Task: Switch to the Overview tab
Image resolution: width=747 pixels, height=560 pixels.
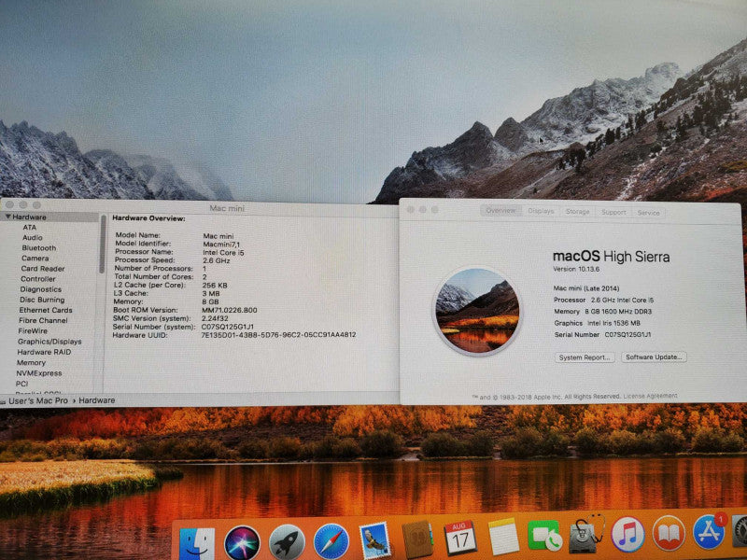Action: pos(500,211)
